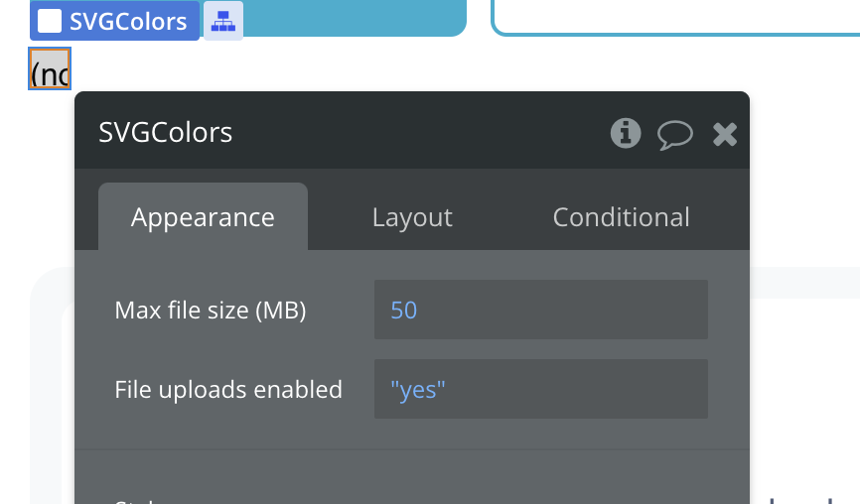Screen dimensions: 860x504
Task: Click the "Max file size (MB)" label
Action: pos(211,311)
